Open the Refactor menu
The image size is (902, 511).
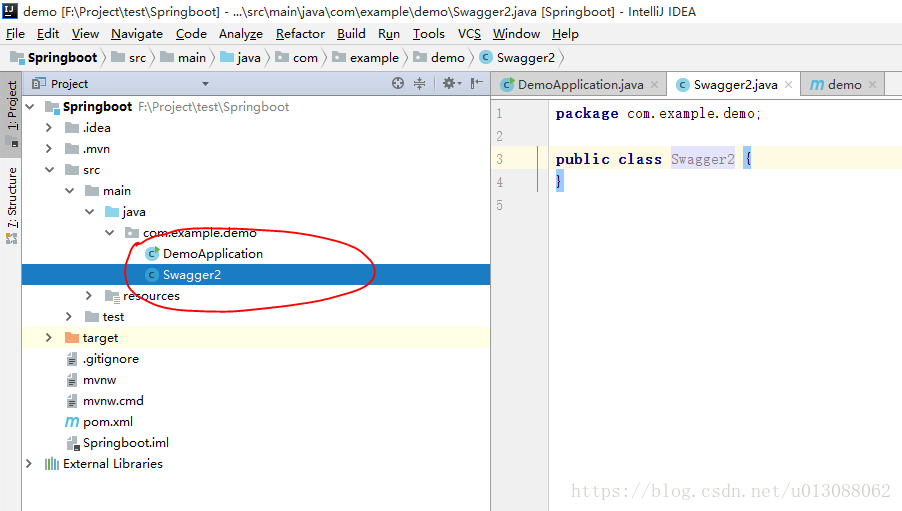pyautogui.click(x=300, y=33)
